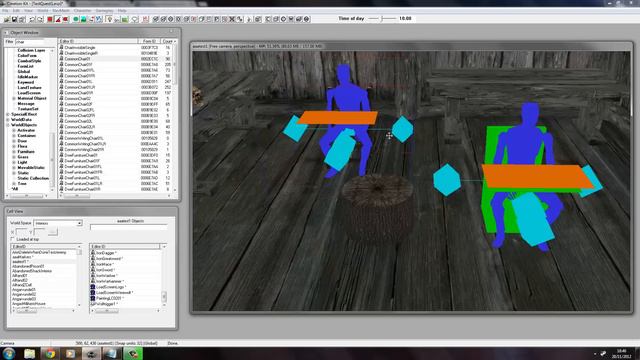The image size is (640, 360).
Task: Expand the WorldData tree node
Action: [8, 120]
